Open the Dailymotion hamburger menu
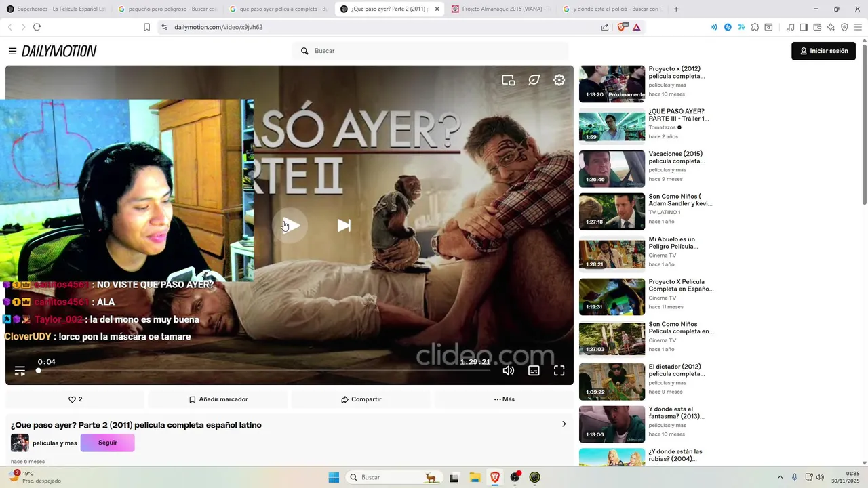The width and height of the screenshot is (868, 488). pyautogui.click(x=12, y=51)
